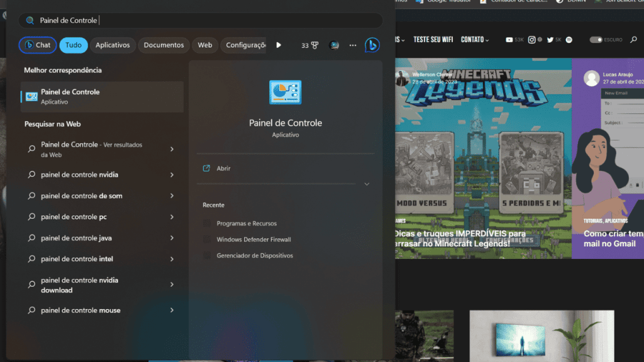This screenshot has width=644, height=362.
Task: Click the Spotify icon in website header
Action: coord(569,40)
